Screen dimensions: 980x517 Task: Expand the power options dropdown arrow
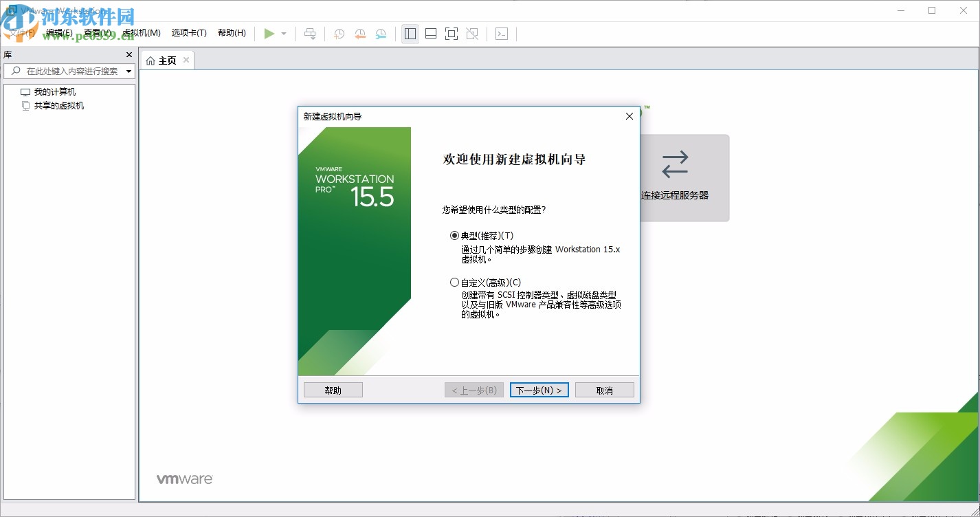pyautogui.click(x=282, y=33)
